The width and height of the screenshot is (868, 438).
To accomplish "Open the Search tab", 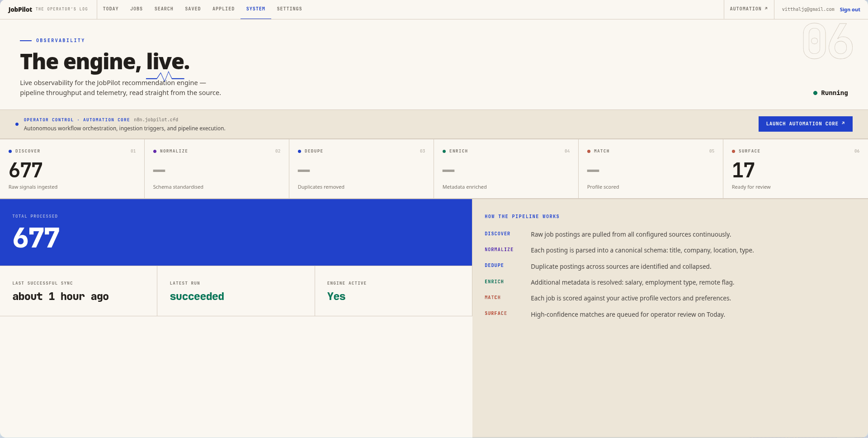I will tap(164, 9).
